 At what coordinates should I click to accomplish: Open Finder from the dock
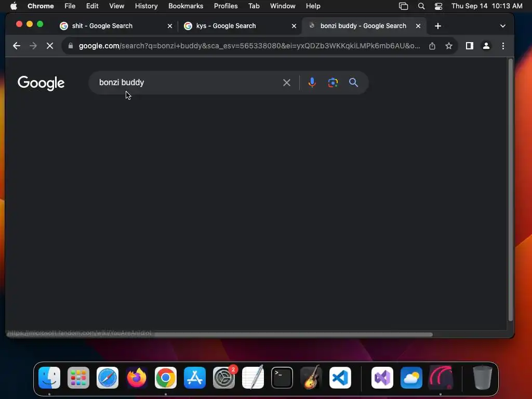[x=49, y=378]
